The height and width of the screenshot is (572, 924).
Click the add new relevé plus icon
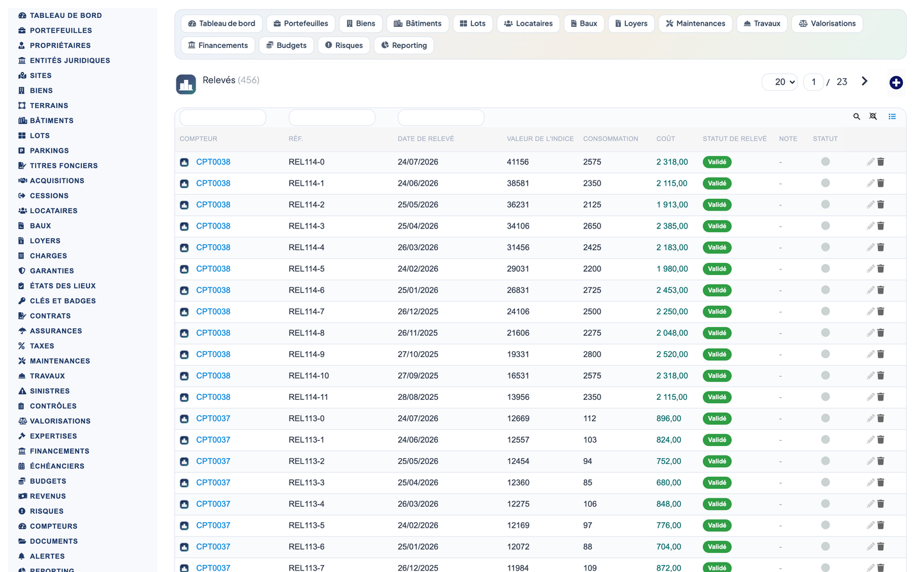896,83
